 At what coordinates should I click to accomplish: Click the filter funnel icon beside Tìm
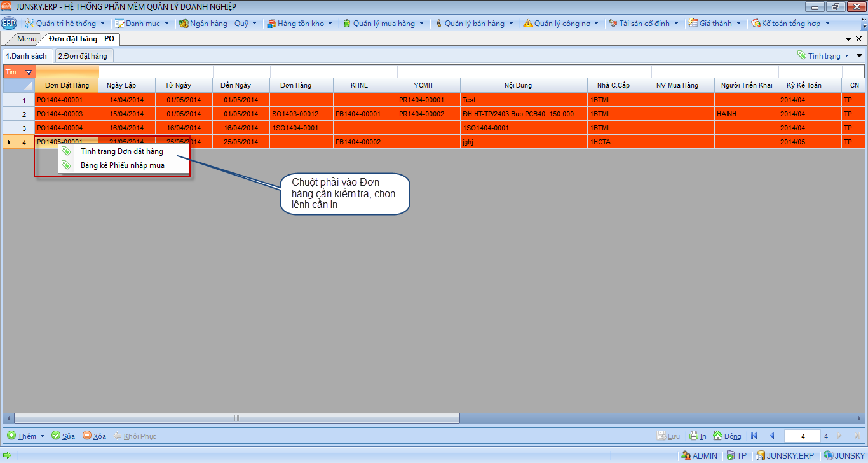pos(28,73)
